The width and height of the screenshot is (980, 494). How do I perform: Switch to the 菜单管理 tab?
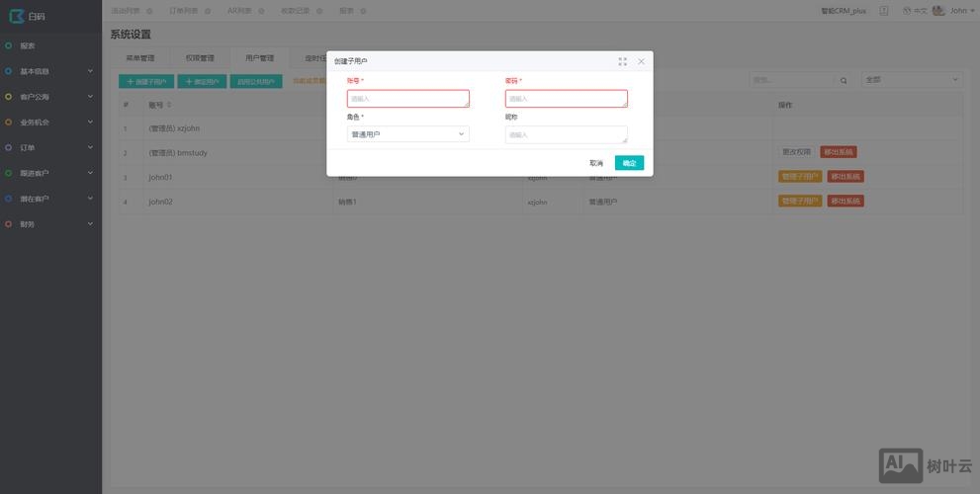coord(140,58)
